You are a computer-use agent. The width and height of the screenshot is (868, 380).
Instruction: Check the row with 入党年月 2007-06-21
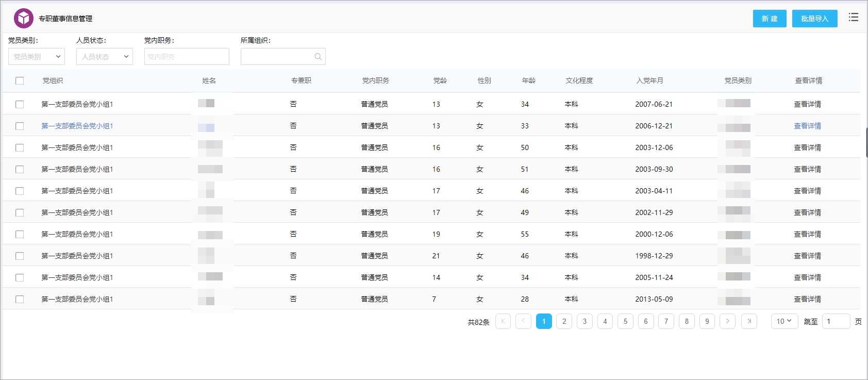[x=20, y=104]
